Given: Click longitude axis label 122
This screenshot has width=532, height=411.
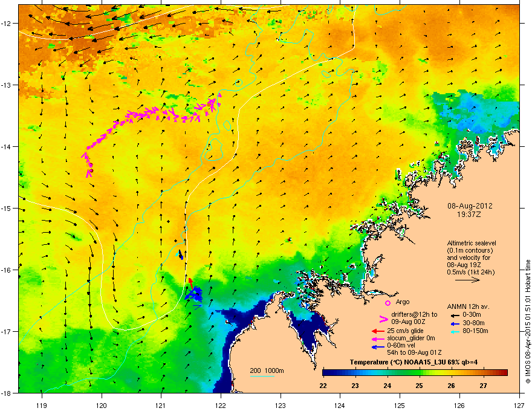Looking at the screenshot, I should (221, 405).
